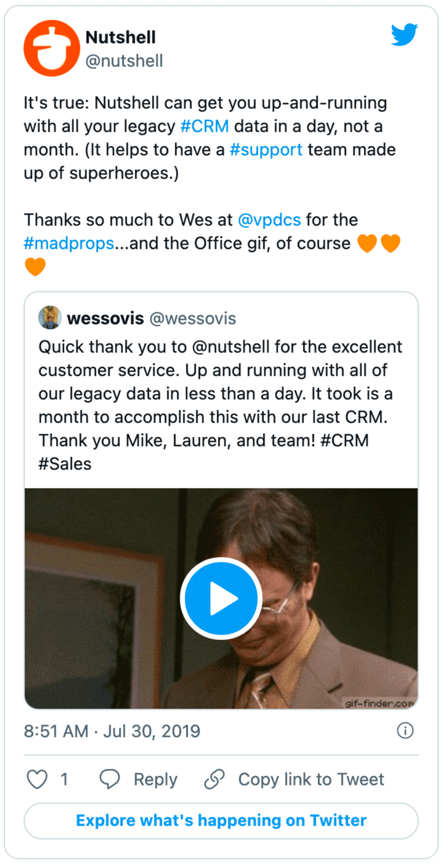Screen dimensions: 444x868
Task: Open the #madprops hashtag link
Action: (x=69, y=244)
